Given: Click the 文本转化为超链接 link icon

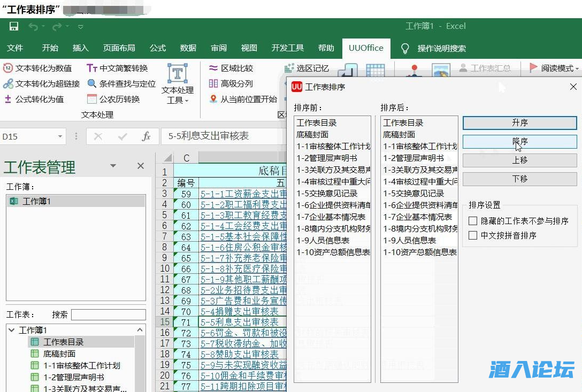Looking at the screenshot, I should [x=8, y=83].
